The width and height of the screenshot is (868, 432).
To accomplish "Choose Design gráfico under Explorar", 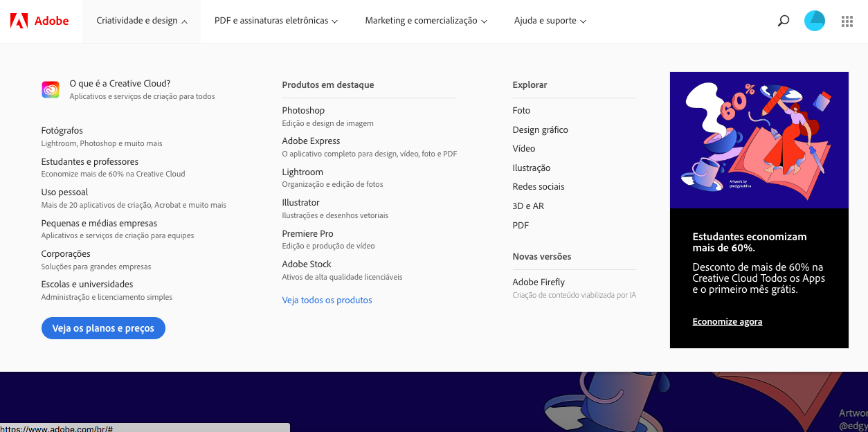I will tap(540, 129).
